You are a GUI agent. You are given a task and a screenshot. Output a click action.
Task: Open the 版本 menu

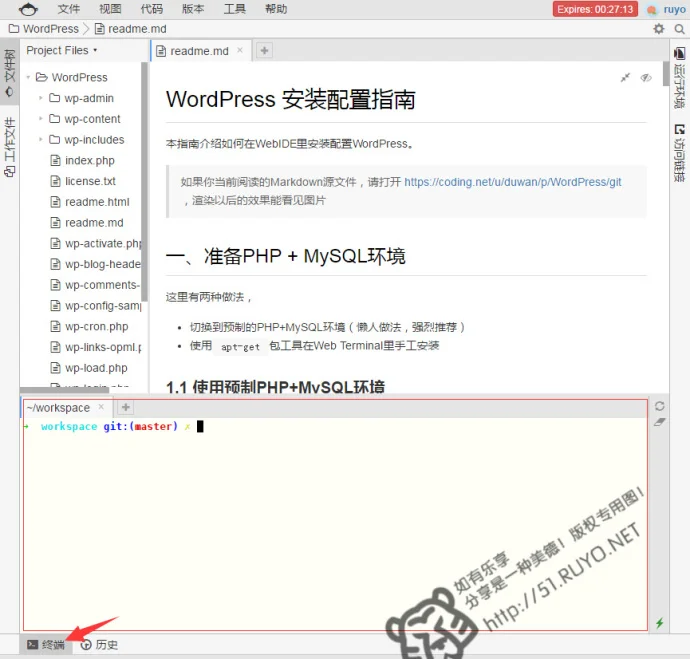pos(193,9)
